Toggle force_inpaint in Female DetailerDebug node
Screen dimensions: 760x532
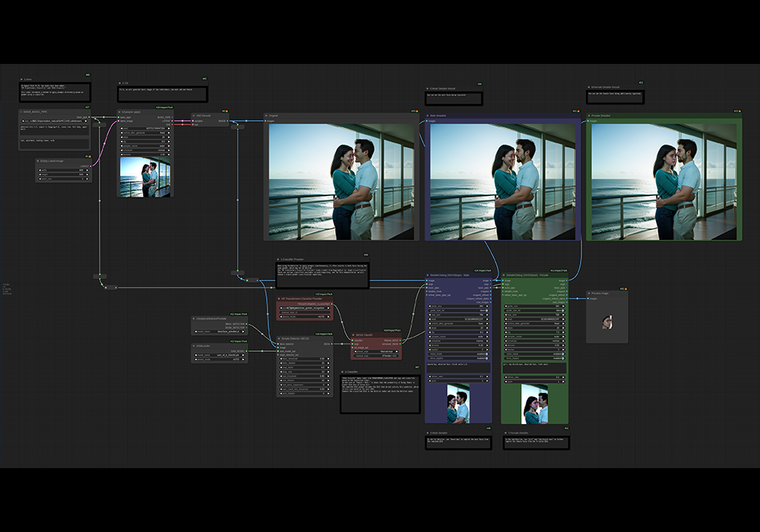pos(534,359)
